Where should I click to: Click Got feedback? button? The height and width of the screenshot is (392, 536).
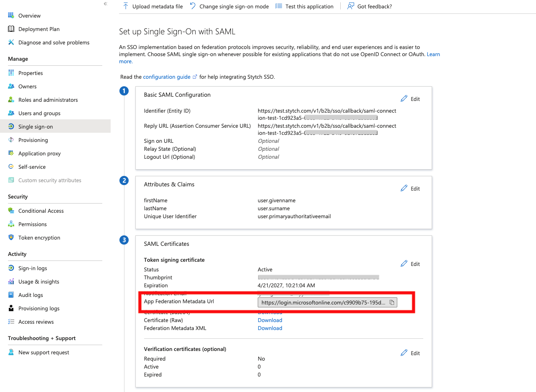(370, 6)
